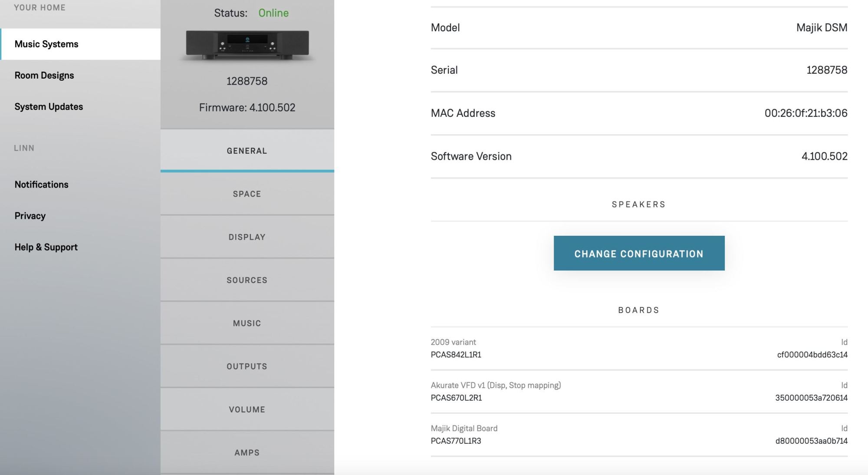This screenshot has width=868, height=475.
Task: Open the Sources tab
Action: 247,280
